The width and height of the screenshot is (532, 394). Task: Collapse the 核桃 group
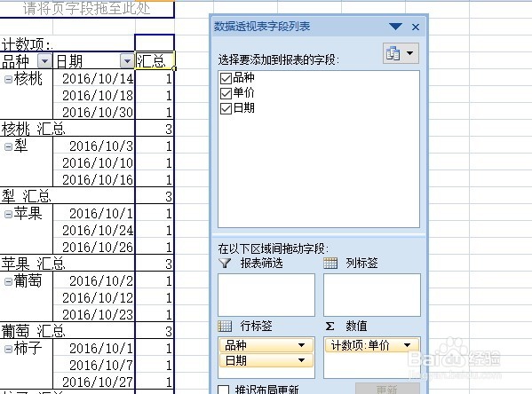click(x=9, y=79)
